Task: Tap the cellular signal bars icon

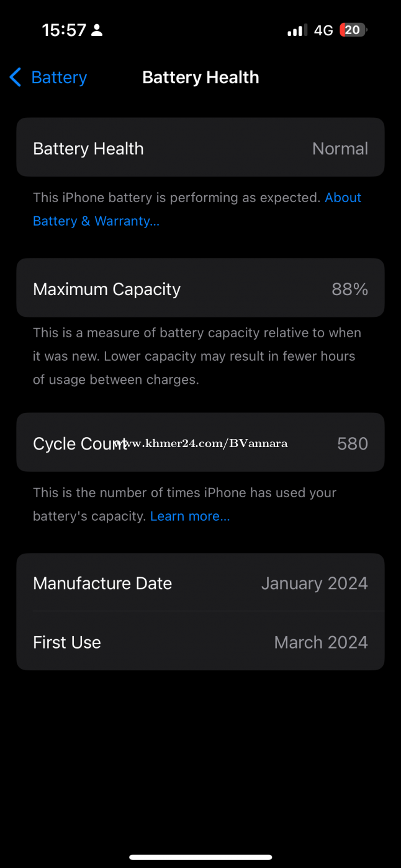Action: pyautogui.click(x=297, y=30)
